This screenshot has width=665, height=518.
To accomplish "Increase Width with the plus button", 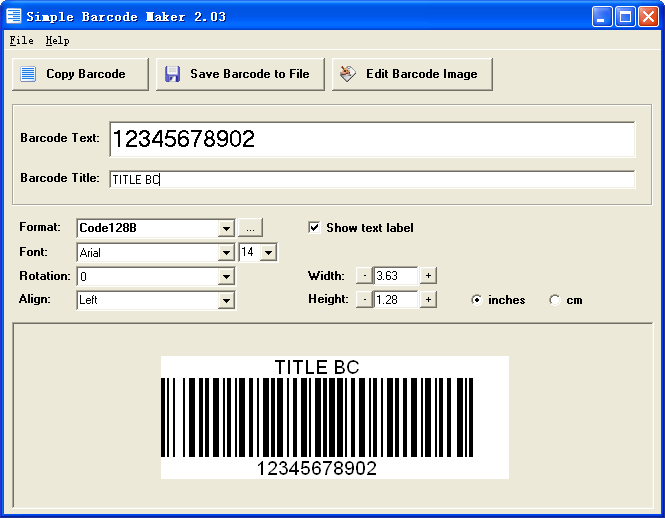I will [428, 276].
